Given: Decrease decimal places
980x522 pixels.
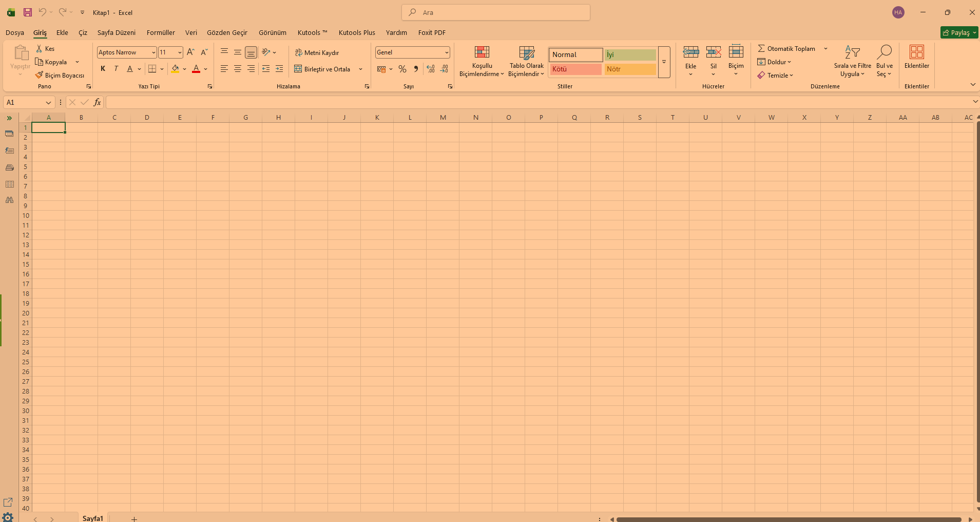Looking at the screenshot, I should point(444,69).
